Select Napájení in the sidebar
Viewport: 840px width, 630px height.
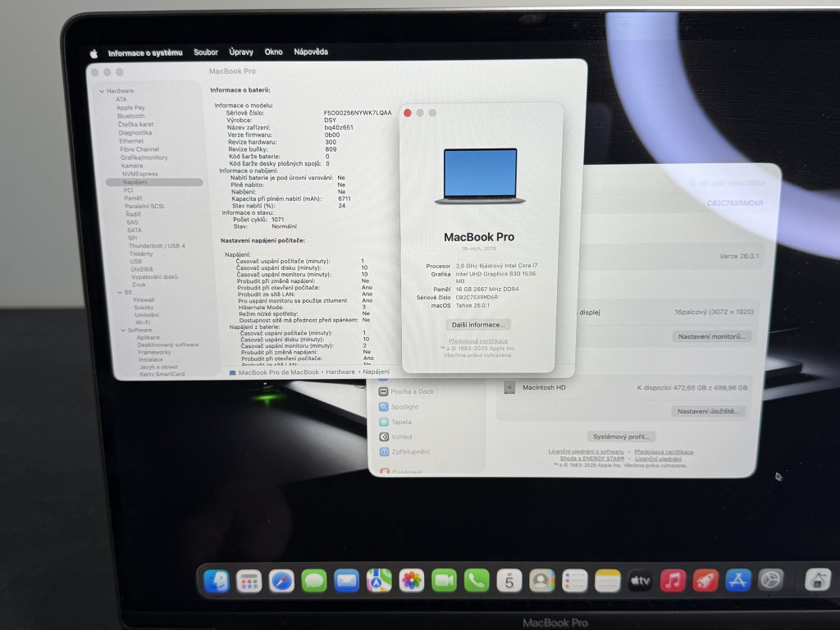tap(154, 182)
